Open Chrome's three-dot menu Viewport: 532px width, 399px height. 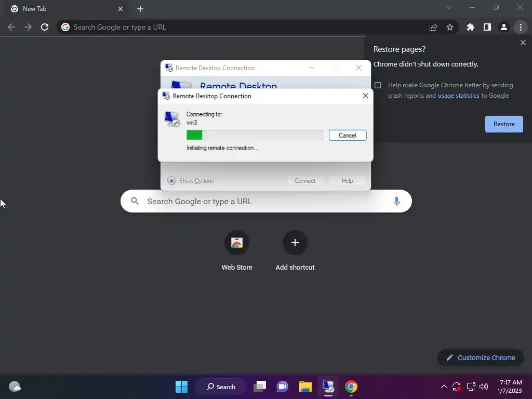tap(521, 27)
